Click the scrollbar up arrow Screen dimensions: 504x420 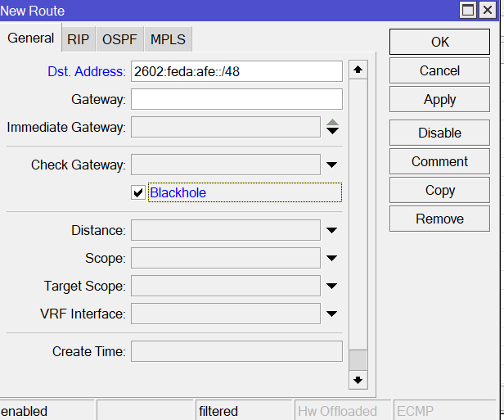358,70
